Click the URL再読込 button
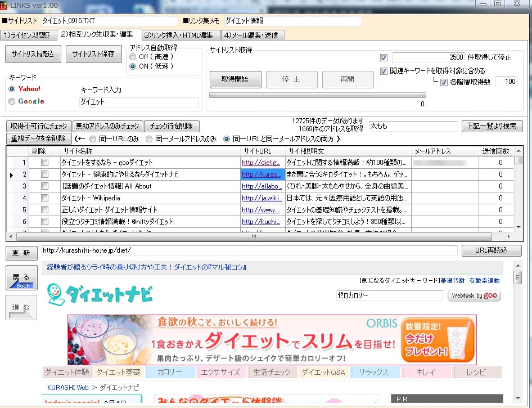This screenshot has width=532, height=408. 492,250
